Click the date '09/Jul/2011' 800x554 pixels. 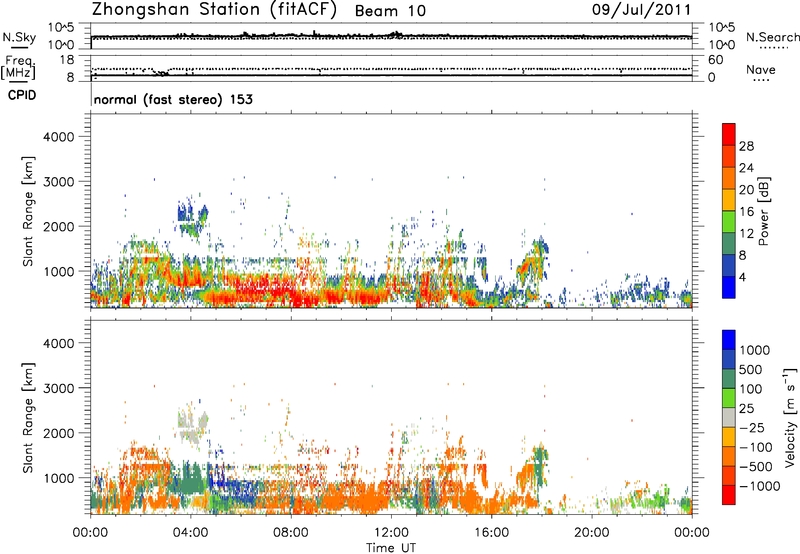[641, 10]
